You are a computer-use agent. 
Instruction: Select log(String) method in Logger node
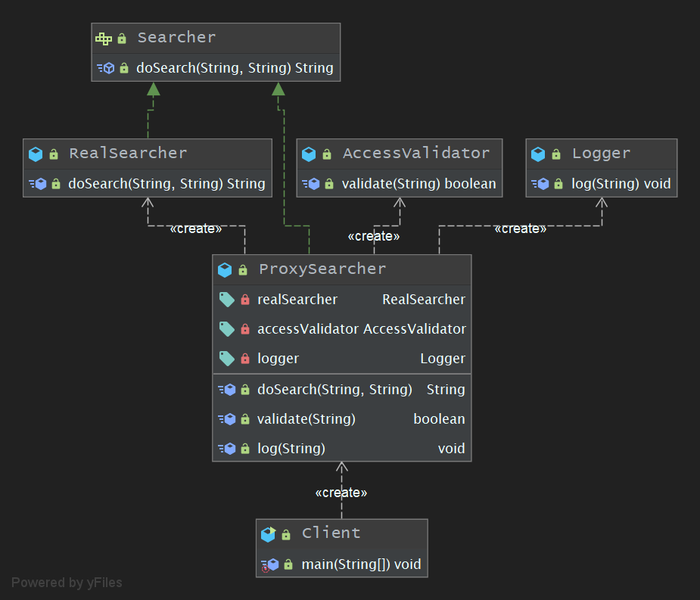621,183
